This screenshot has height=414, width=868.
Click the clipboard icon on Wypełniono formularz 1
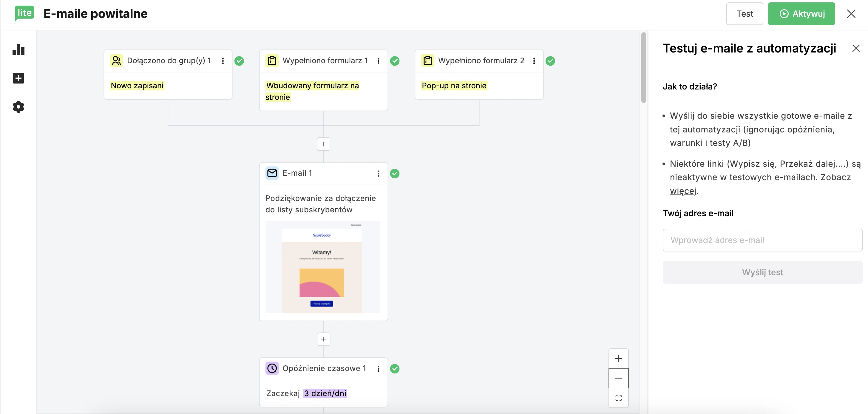272,61
